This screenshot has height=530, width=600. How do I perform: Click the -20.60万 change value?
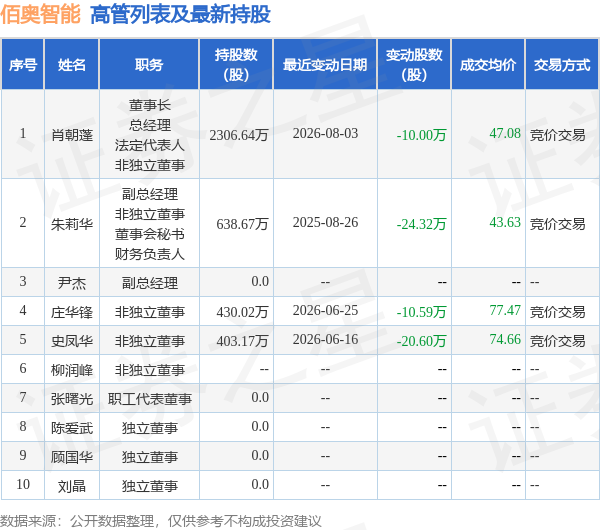[421, 341]
